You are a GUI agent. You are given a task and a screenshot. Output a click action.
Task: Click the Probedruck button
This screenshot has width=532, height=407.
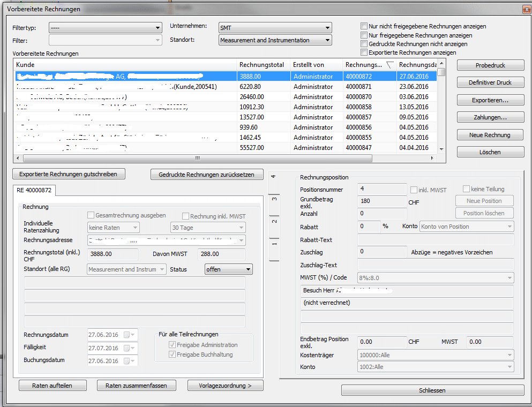[x=490, y=65]
